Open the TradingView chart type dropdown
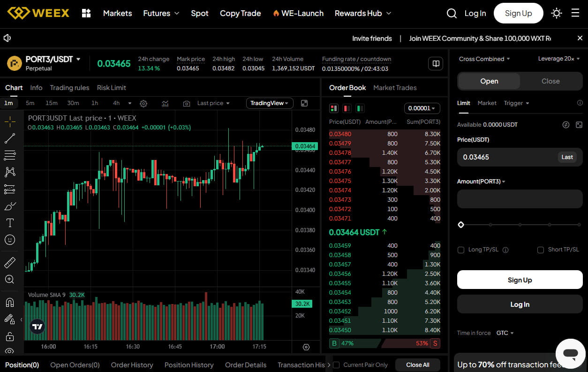This screenshot has height=372, width=588. (270, 103)
